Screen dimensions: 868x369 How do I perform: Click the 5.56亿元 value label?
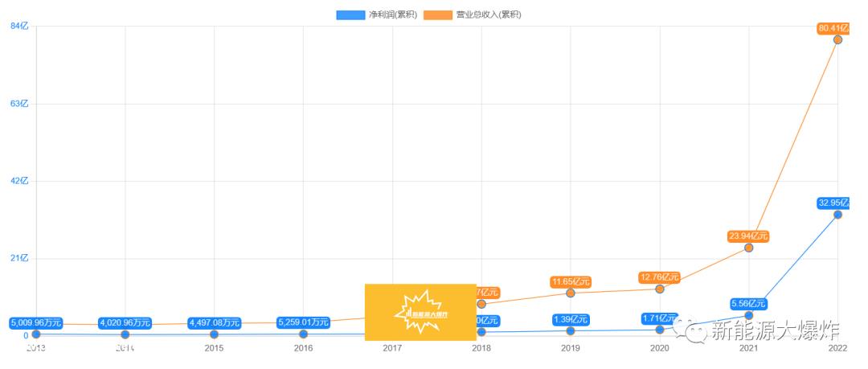click(748, 304)
